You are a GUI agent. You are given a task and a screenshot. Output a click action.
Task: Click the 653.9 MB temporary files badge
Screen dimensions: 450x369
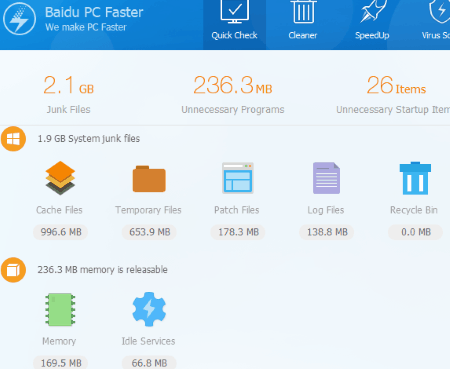[149, 232]
